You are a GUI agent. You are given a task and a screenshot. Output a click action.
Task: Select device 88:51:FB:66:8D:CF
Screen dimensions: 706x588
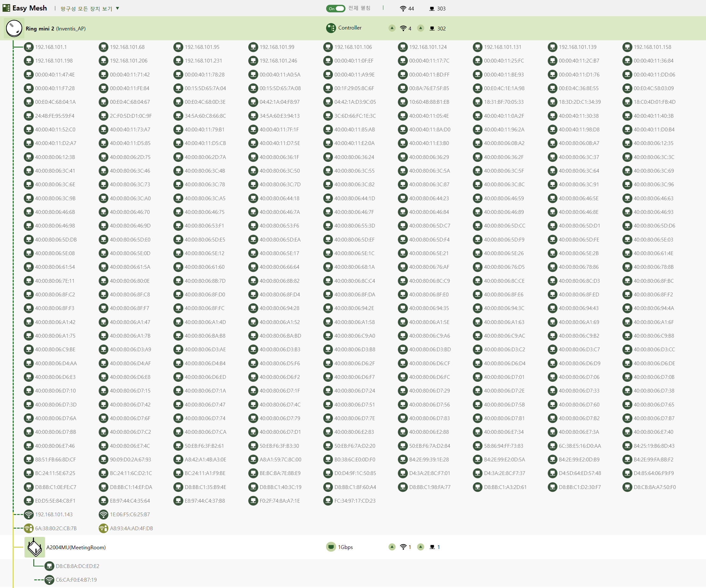point(56,459)
